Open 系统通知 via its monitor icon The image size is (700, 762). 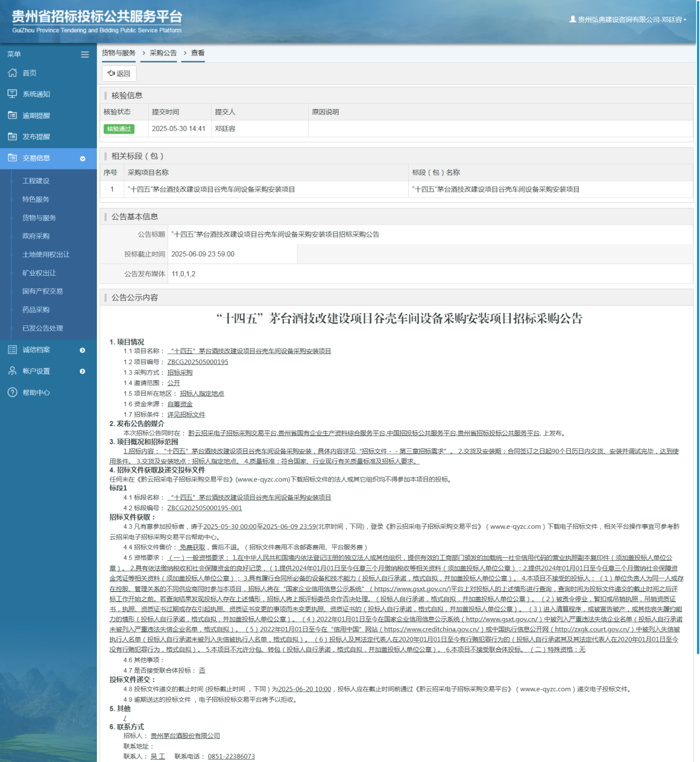(x=12, y=94)
